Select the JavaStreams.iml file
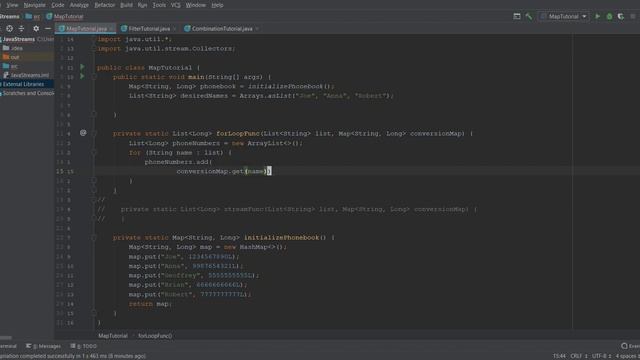The image size is (640, 360). pos(27,75)
